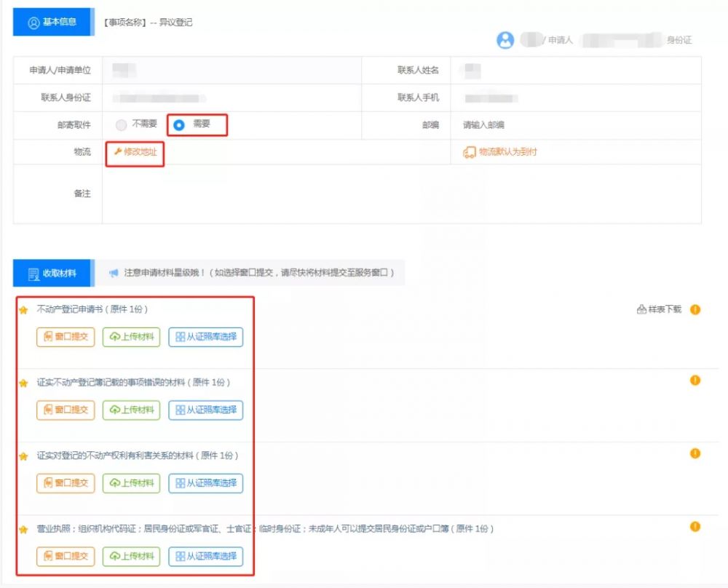Select the 需要 radio button for 邮寄取件
The image size is (728, 588).
[179, 124]
